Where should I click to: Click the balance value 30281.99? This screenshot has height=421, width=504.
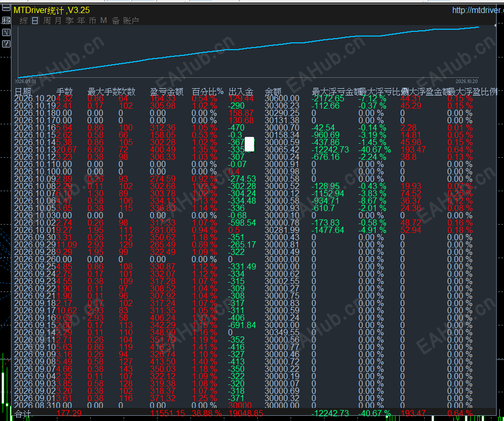click(282, 230)
